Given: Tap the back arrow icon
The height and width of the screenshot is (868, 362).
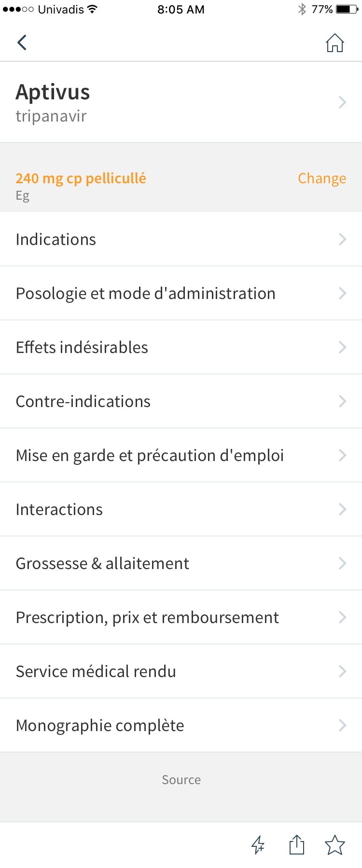Looking at the screenshot, I should (22, 42).
